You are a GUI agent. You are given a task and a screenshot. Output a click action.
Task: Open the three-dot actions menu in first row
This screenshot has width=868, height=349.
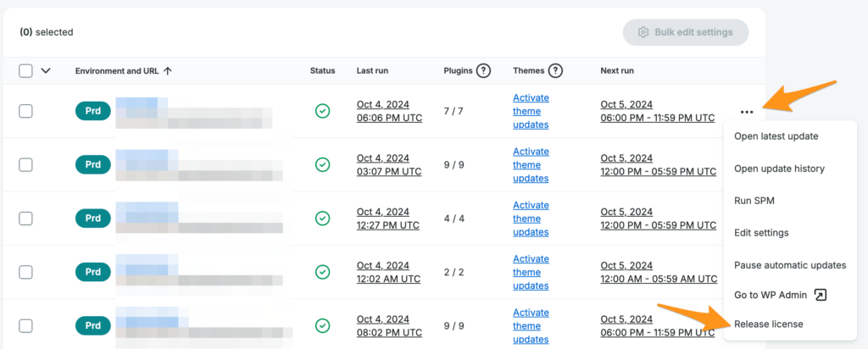click(x=747, y=112)
